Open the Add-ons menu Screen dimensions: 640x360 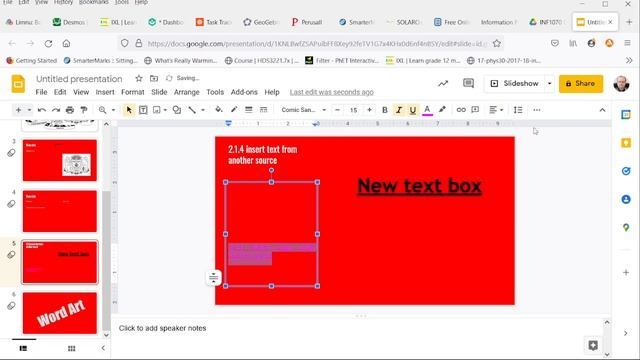[x=244, y=92]
